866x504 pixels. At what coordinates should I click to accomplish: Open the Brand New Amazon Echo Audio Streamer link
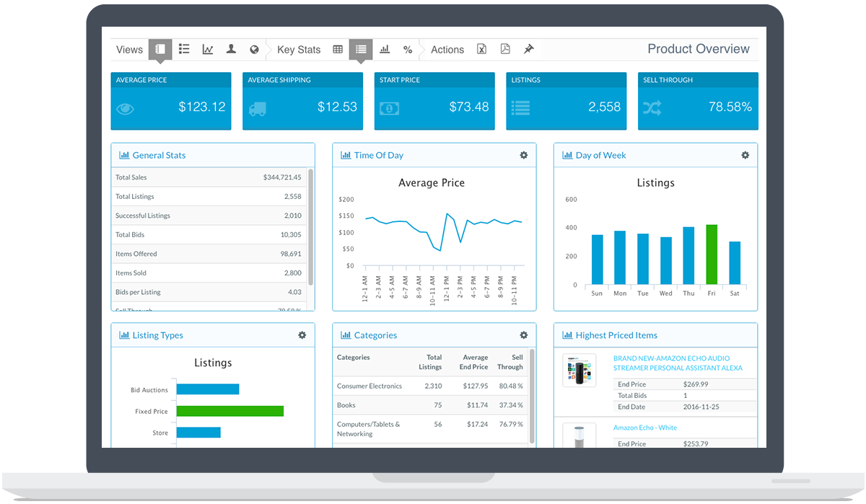pyautogui.click(x=678, y=363)
